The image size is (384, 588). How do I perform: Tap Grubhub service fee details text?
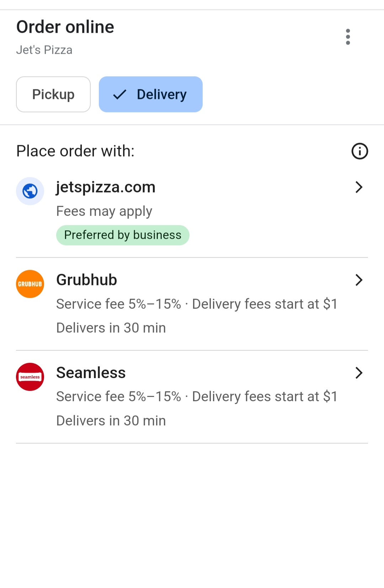coord(119,304)
